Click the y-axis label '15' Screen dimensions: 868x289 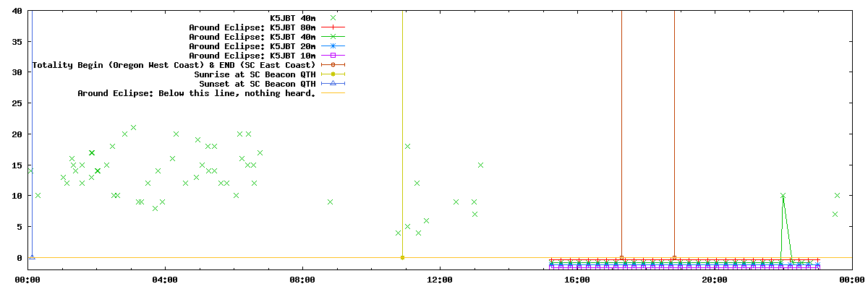point(17,165)
